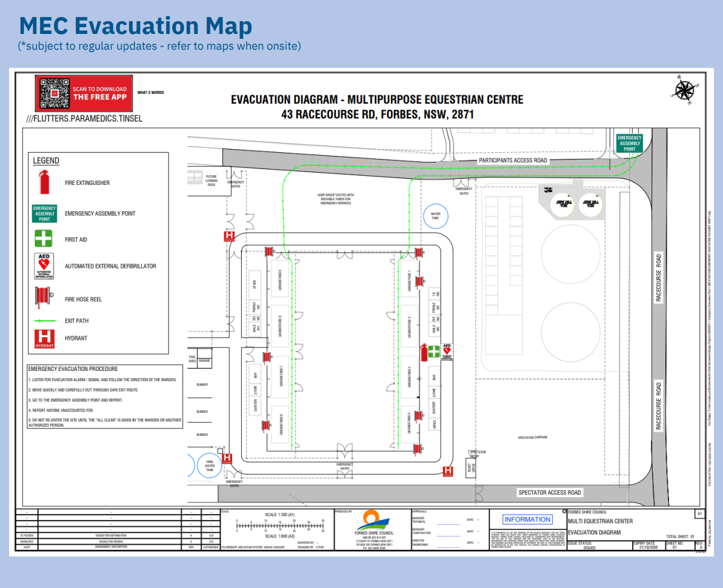This screenshot has height=588, width=723.
Task: Click the emergency assembly point legend icon
Action: (44, 213)
